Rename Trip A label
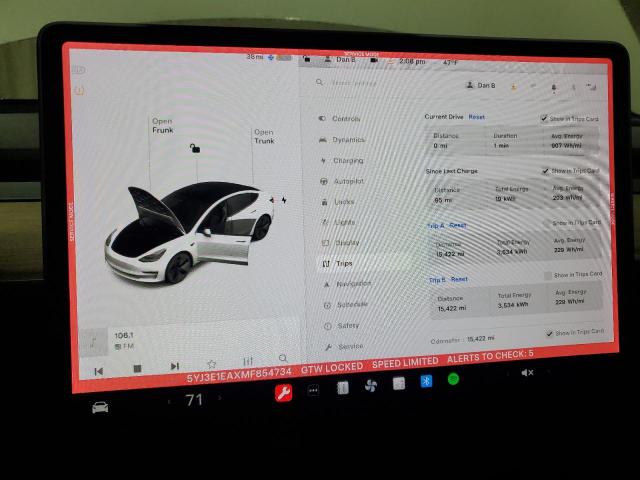The width and height of the screenshot is (640, 480). point(436,226)
